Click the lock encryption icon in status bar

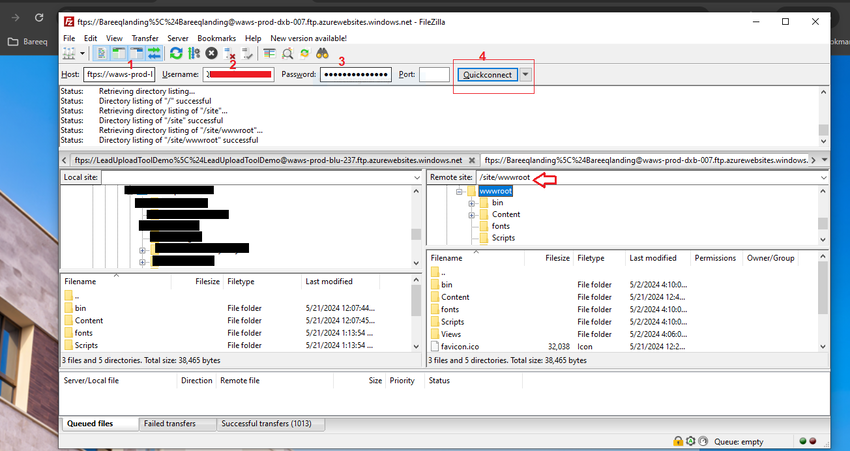(x=677, y=441)
